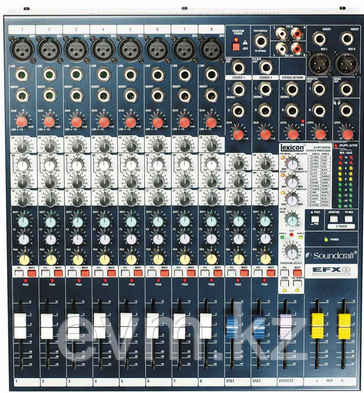
Task: Select the Mix R XLR output
Action: pos(346,64)
